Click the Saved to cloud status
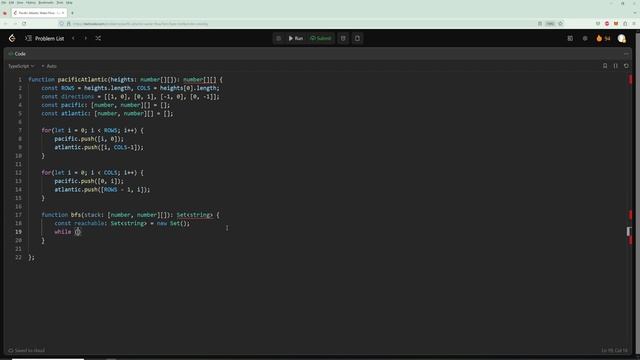This screenshot has width=640, height=360. pos(27,351)
